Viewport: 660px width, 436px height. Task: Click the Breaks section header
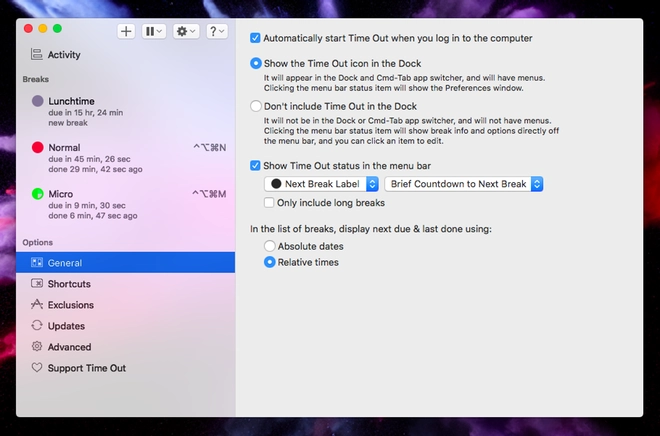point(36,79)
